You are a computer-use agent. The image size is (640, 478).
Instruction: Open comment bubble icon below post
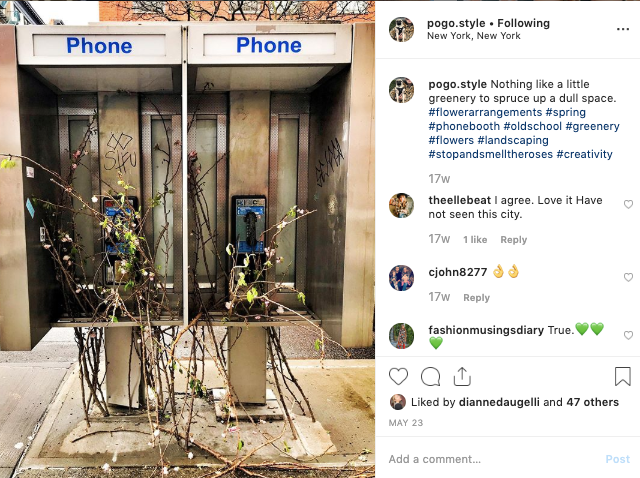[430, 376]
